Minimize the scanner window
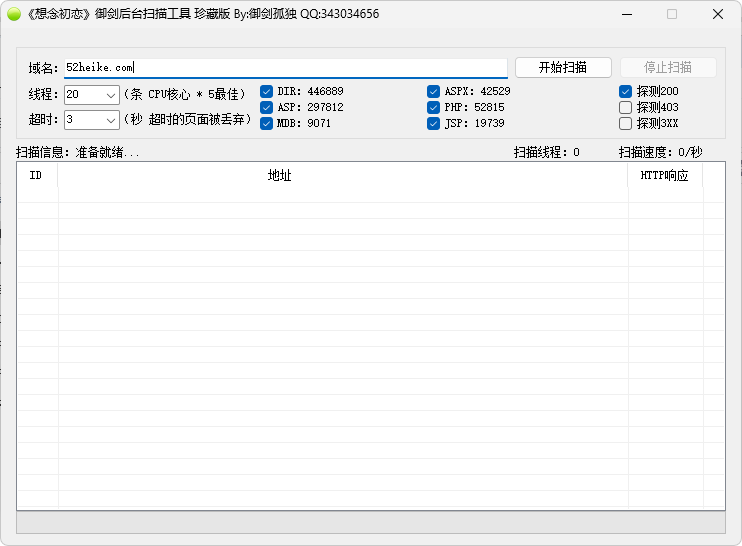 [627, 14]
